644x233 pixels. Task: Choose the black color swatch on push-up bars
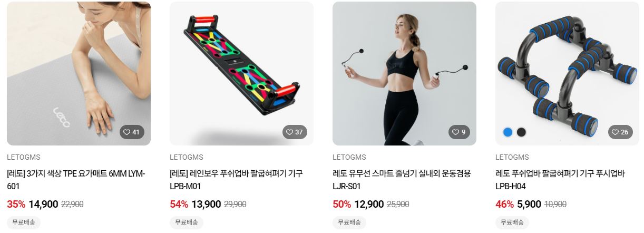[521, 132]
